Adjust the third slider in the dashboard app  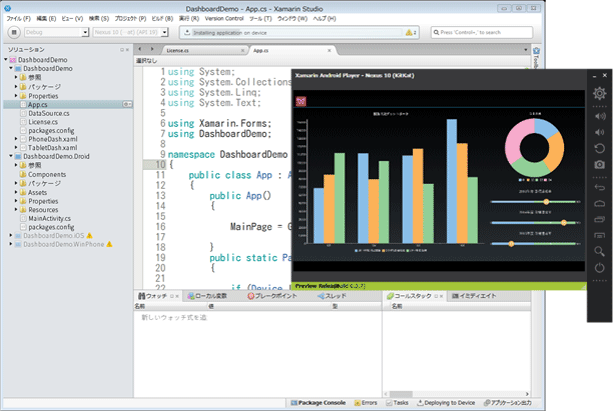coord(535,244)
